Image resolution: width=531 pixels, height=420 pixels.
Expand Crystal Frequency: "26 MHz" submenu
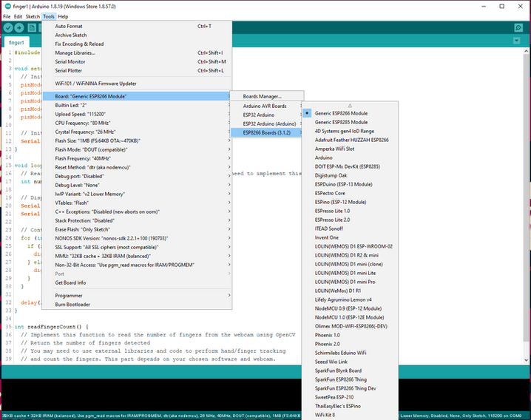click(x=137, y=132)
